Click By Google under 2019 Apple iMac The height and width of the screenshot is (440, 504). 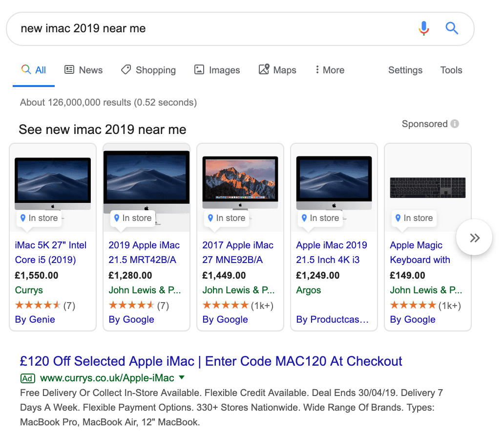tap(131, 319)
